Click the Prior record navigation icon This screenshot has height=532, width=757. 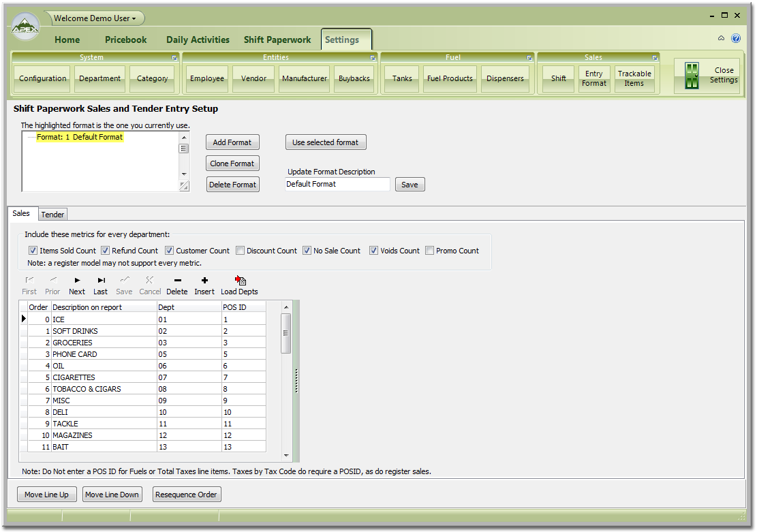[52, 280]
